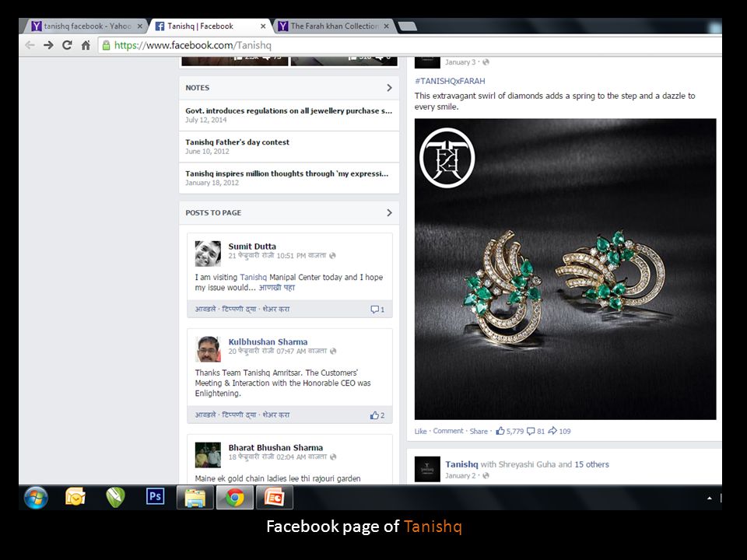Click the browser Forward arrow
The image size is (747, 560).
(48, 45)
